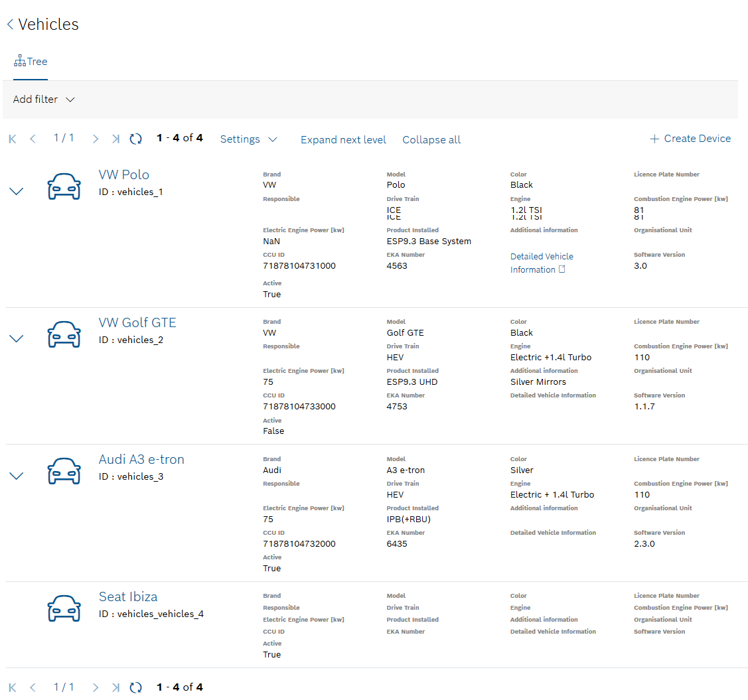Screen dimensions: 748x700
Task: Click the top refresh icon
Action: pos(135,139)
